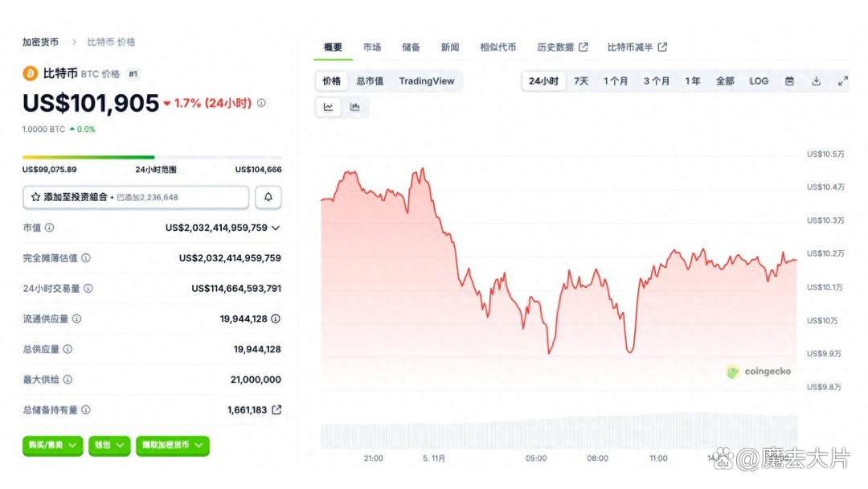
Task: Toggle LOG scale on the chart
Action: pos(758,80)
